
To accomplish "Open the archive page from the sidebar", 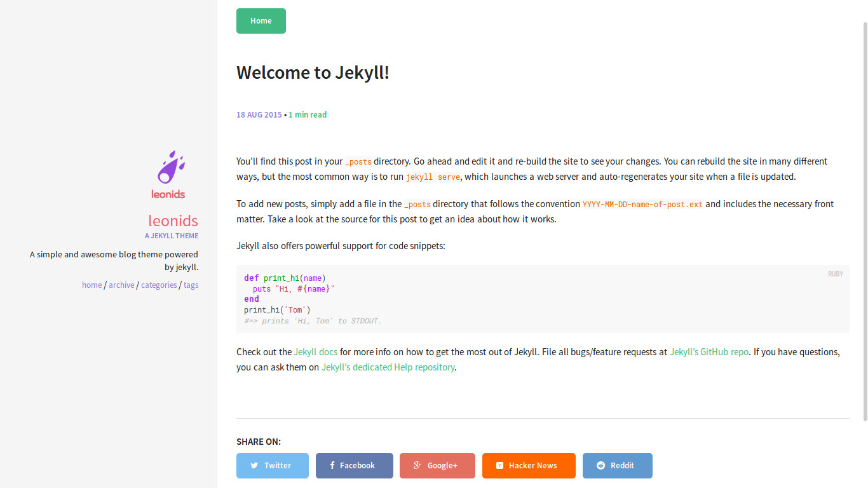I will click(121, 285).
